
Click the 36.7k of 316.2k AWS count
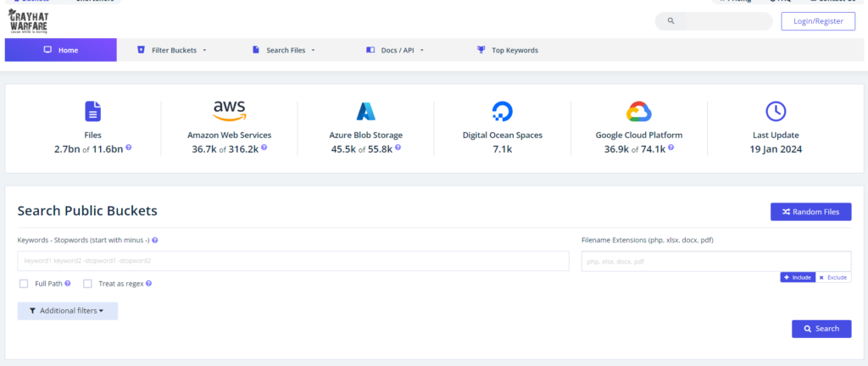tap(225, 149)
